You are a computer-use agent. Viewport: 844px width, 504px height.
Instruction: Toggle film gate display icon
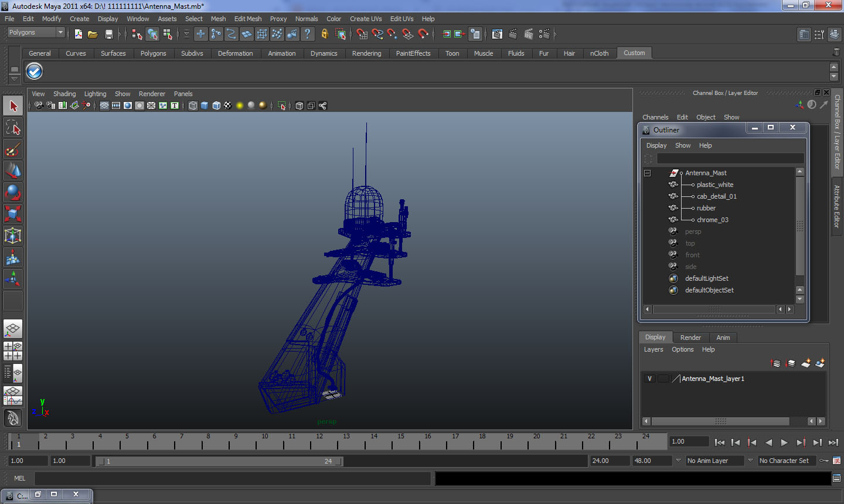[116, 105]
